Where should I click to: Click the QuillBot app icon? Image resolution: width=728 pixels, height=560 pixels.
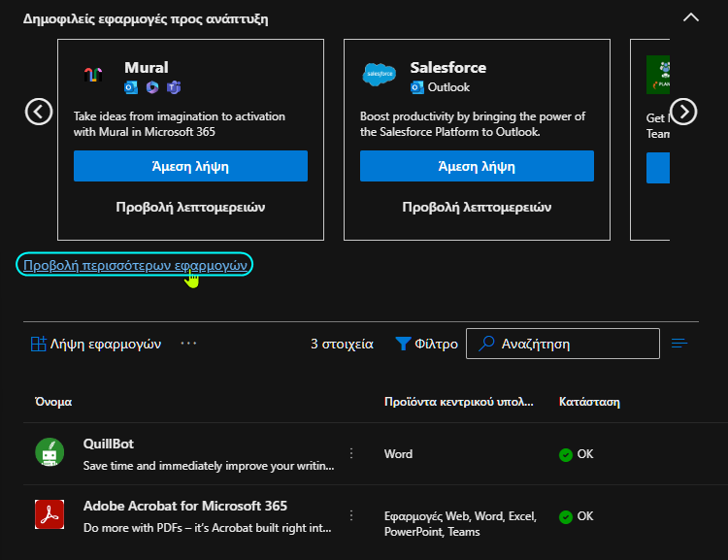click(50, 452)
